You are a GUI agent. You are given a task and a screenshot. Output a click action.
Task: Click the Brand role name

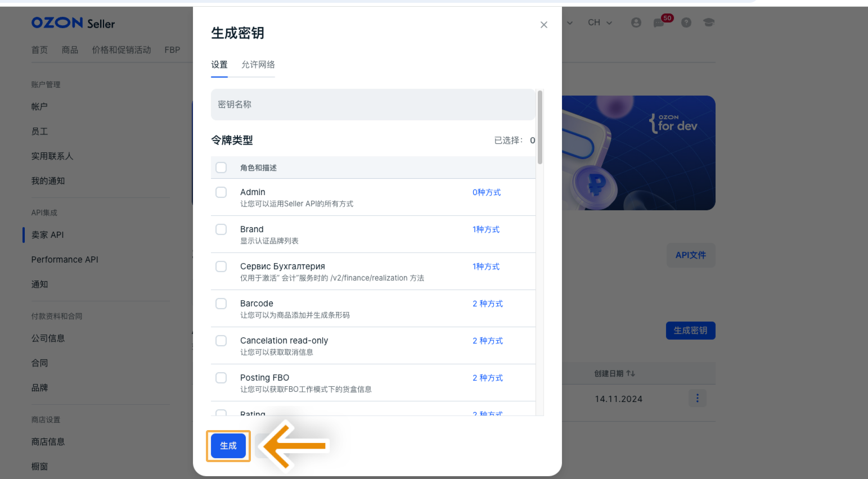pos(251,229)
